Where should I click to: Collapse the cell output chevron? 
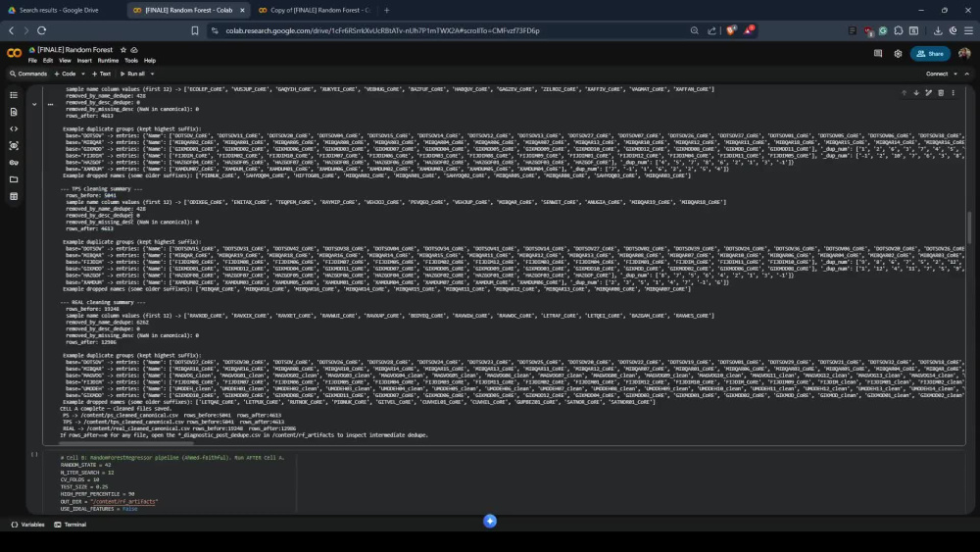pos(34,104)
